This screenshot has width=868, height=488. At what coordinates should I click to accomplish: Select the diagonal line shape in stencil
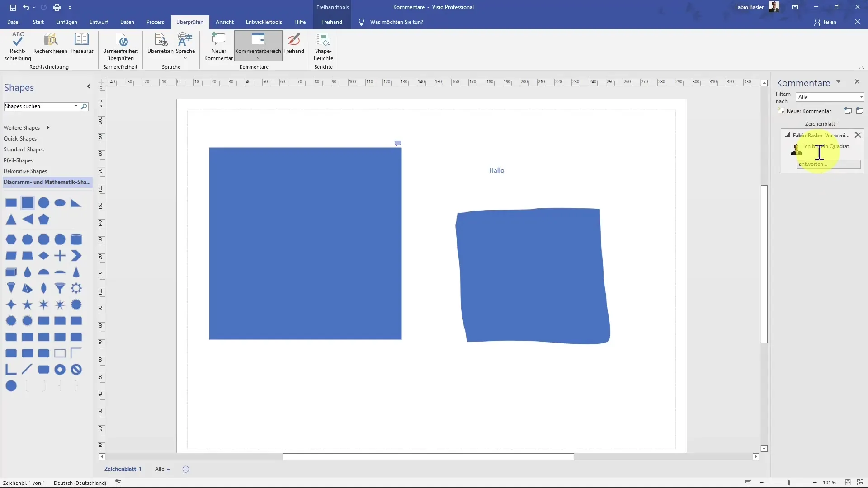[x=28, y=370]
